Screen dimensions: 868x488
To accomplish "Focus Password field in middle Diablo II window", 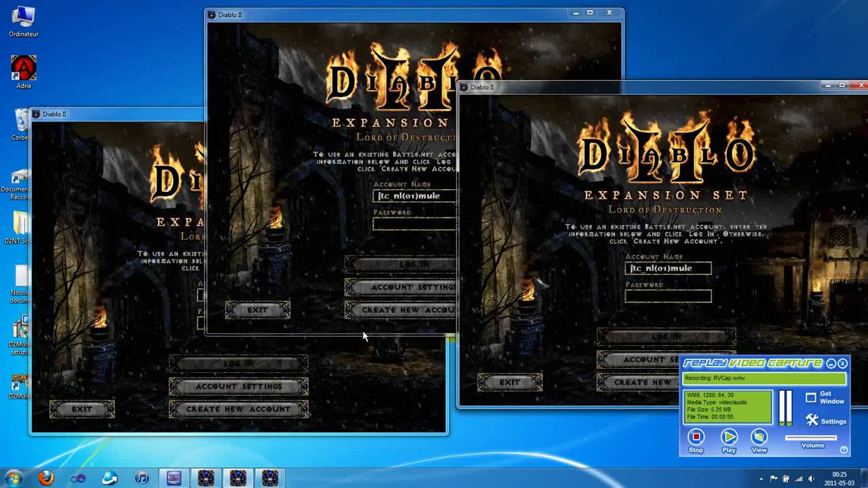I will coord(414,224).
